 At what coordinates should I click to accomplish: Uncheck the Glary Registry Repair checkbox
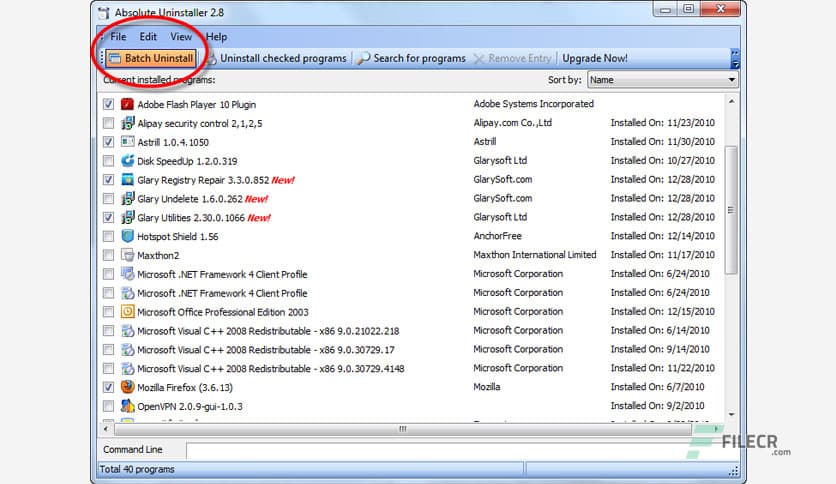point(108,180)
